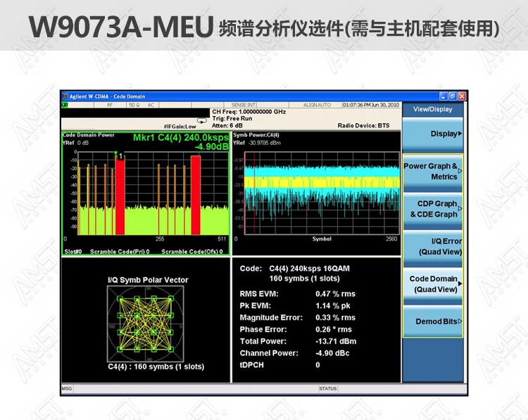This screenshot has width=528, height=420.
Task: Click the Phase Error 0.26 ° rms value
Action: 334,329
